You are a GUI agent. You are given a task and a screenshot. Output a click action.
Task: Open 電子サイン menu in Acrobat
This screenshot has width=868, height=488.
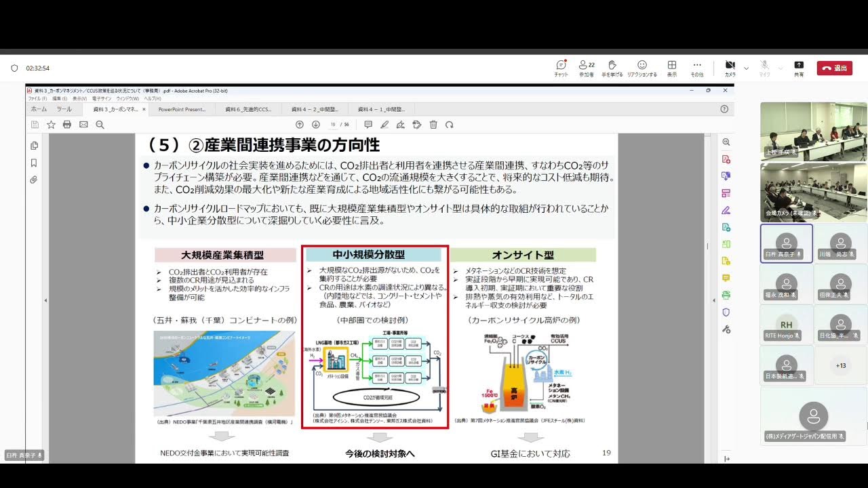102,98
